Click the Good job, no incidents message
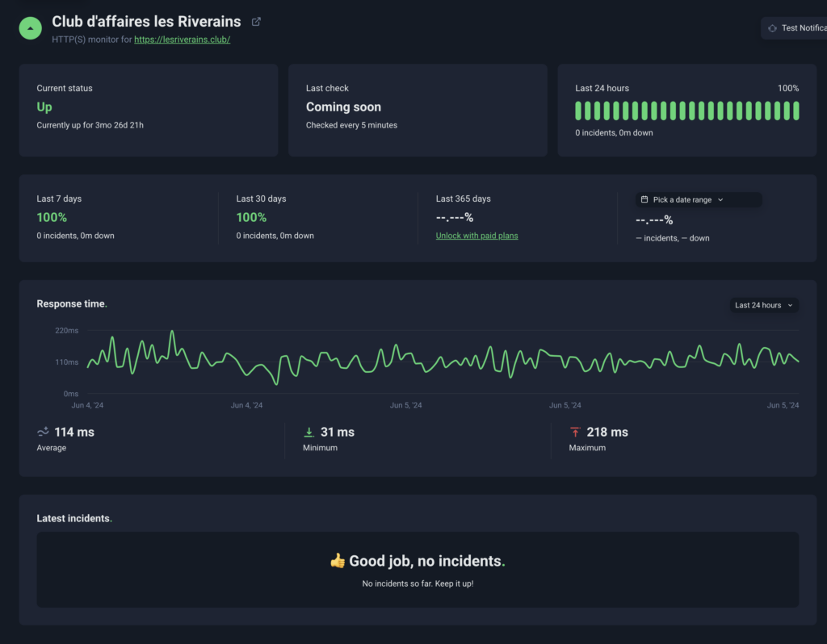 427,561
